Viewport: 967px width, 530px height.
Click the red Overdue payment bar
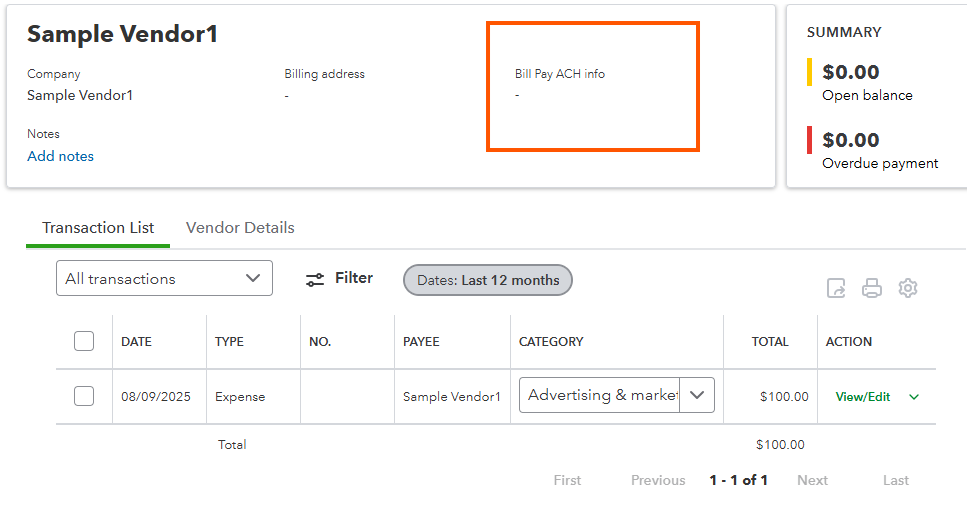tap(809, 139)
